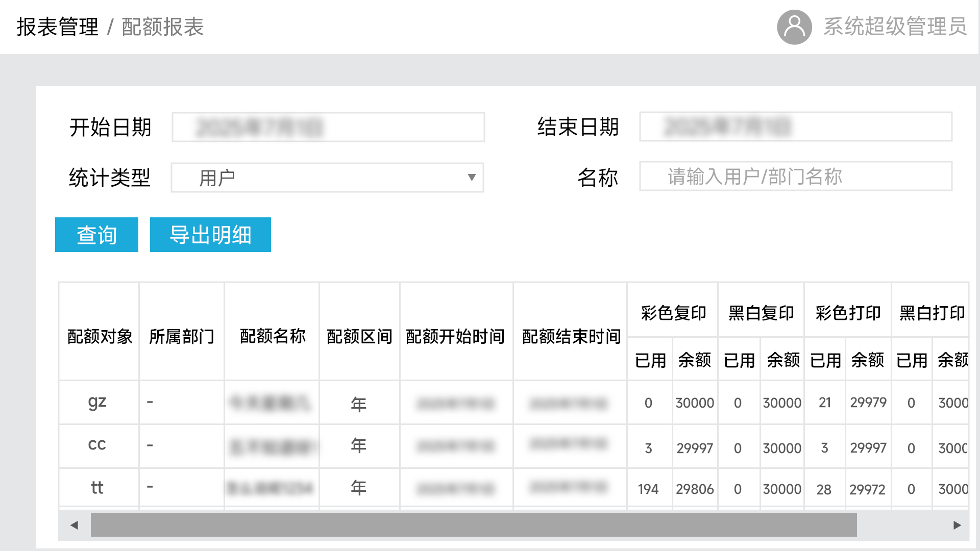Select the 用户 statistics type combo box
Image resolution: width=980 pixels, height=551 pixels.
[327, 178]
